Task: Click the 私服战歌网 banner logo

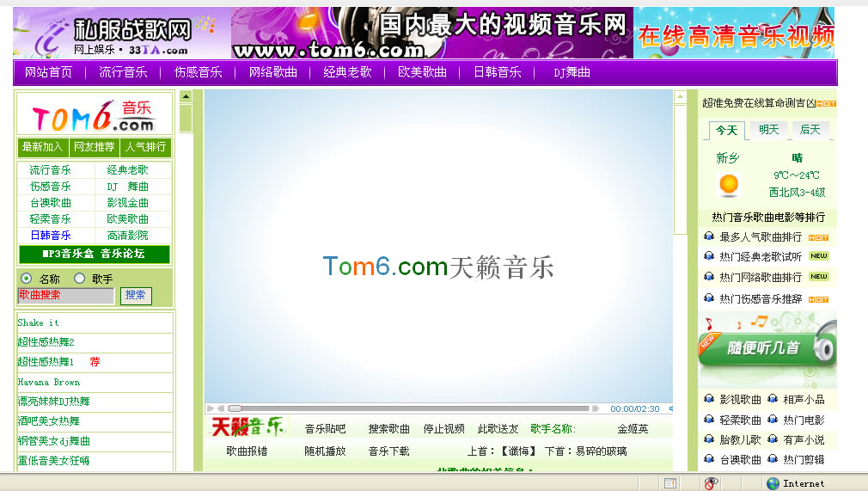Action: 122,33
